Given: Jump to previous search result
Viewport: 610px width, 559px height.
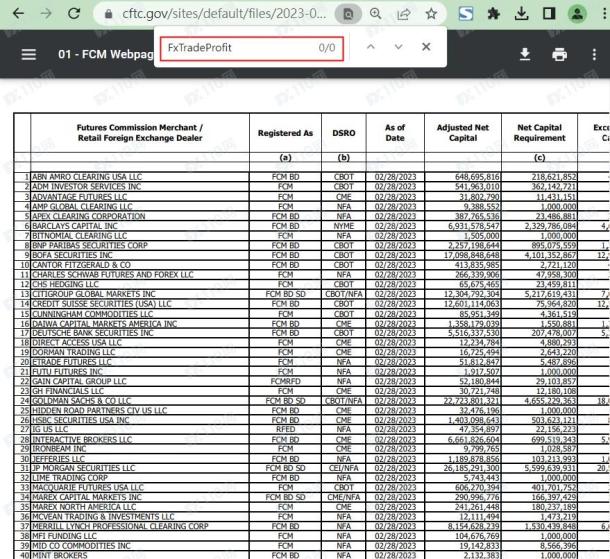Looking at the screenshot, I should click(x=371, y=47).
